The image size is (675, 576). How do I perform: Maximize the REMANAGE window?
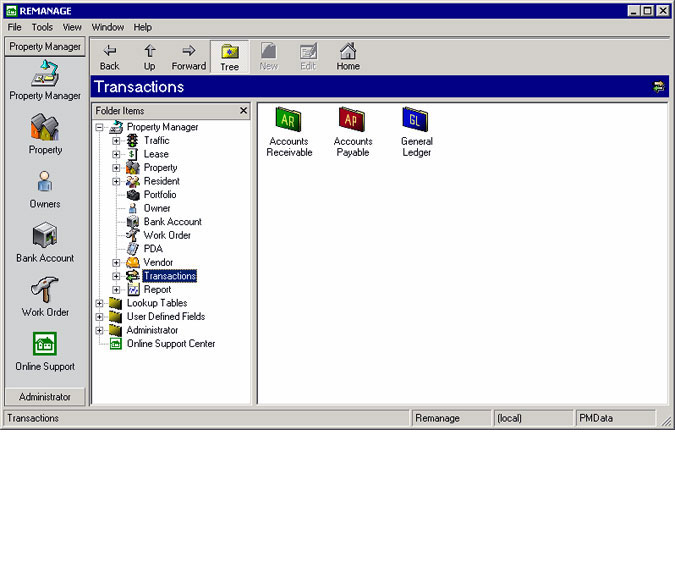coord(647,11)
